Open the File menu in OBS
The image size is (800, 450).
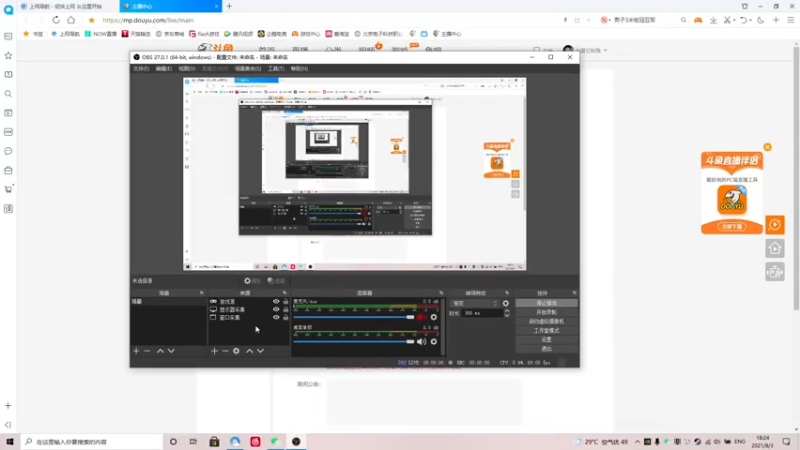[141, 68]
